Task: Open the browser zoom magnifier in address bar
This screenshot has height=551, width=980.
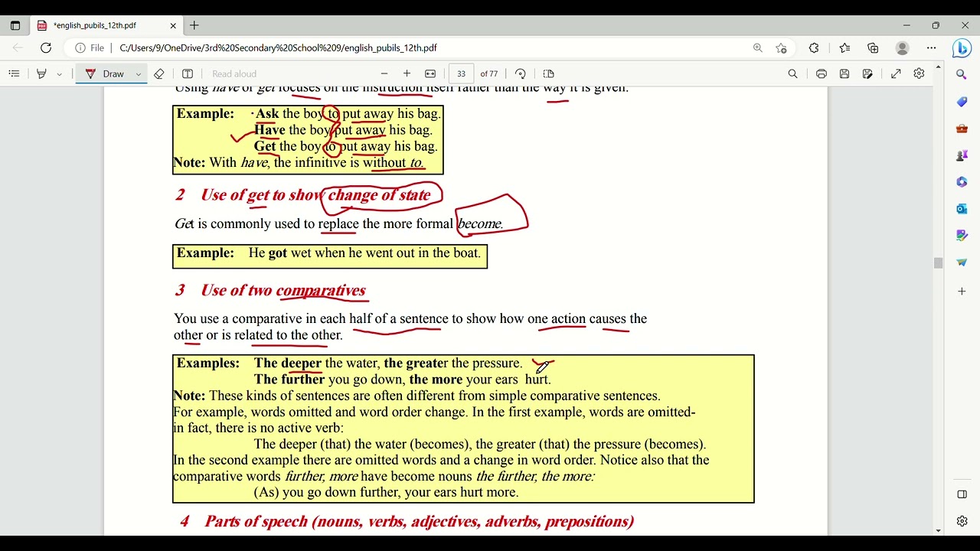Action: click(x=758, y=47)
